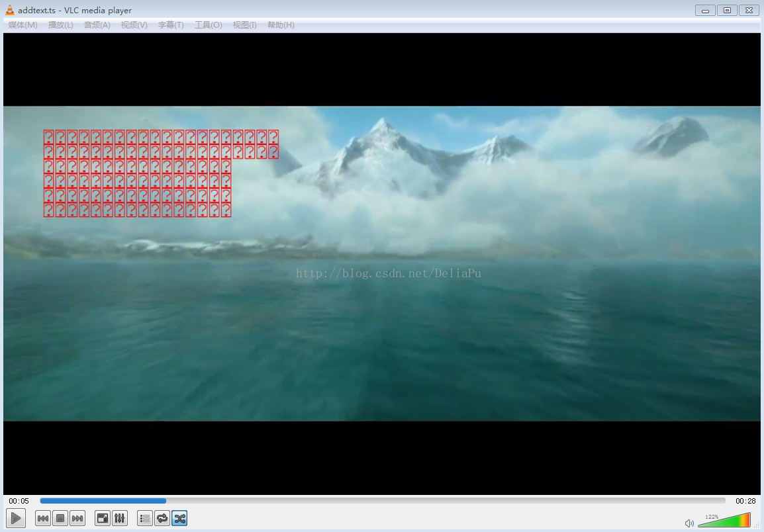Screen dimensions: 764x532
Task: Toggle remaining time display 00:28
Action: pos(745,501)
